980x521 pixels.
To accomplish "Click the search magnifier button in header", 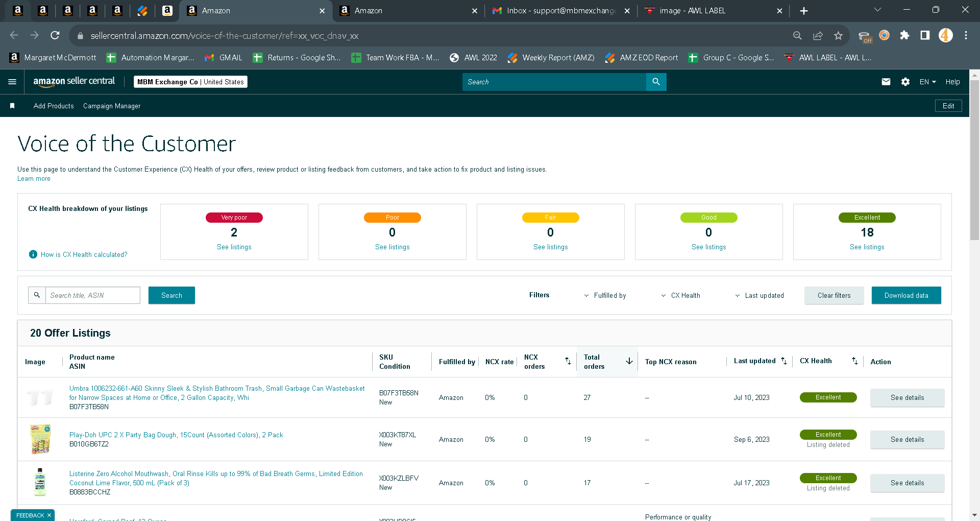I will pos(656,82).
